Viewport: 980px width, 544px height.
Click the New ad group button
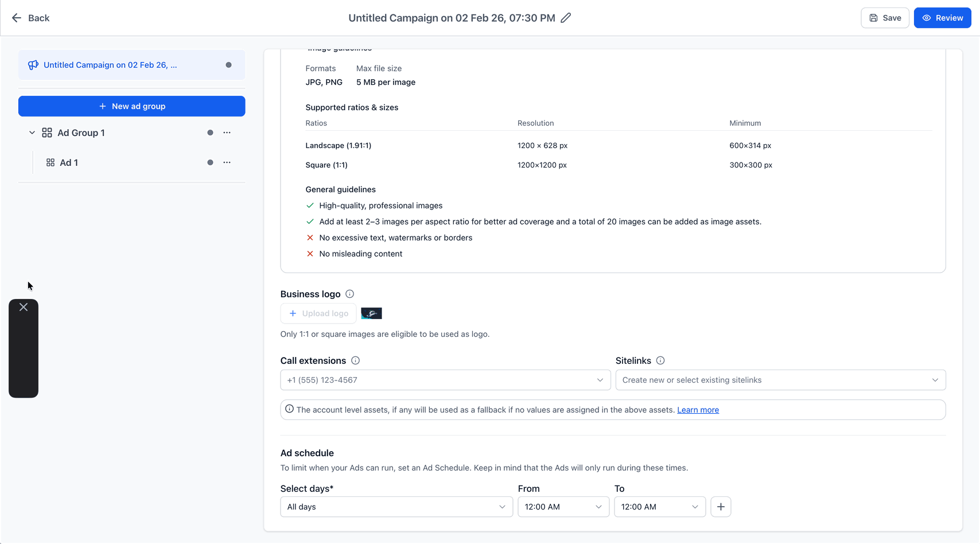click(x=132, y=106)
